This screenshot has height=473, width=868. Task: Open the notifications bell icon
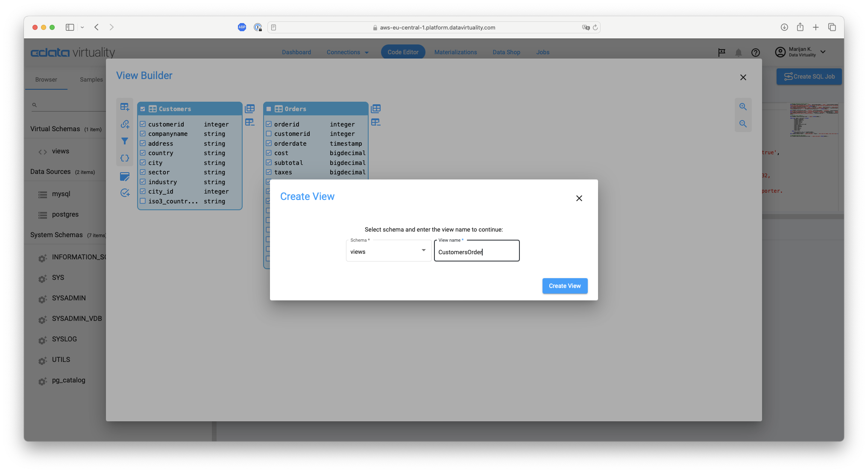[x=739, y=52]
